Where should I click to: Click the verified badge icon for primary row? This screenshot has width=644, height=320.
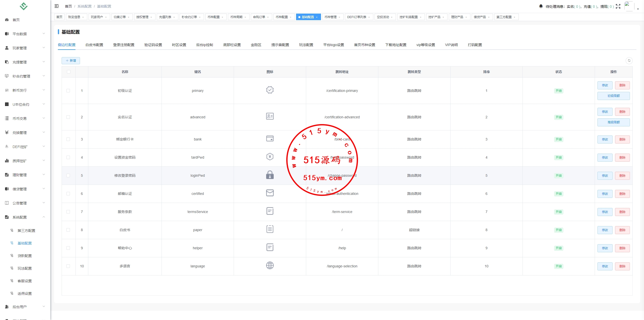[x=270, y=90]
